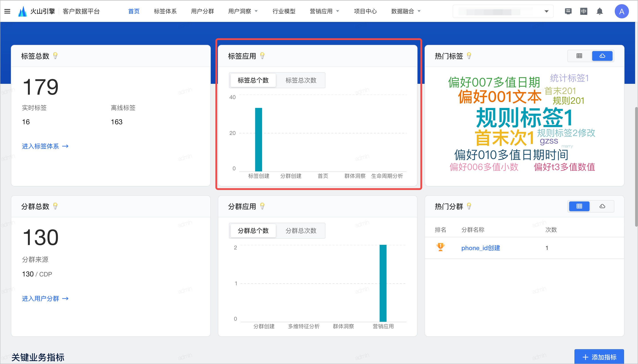This screenshot has width=638, height=364.
Task: Click 偏好t3多值数值 in the word cloud
Action: 564,167
